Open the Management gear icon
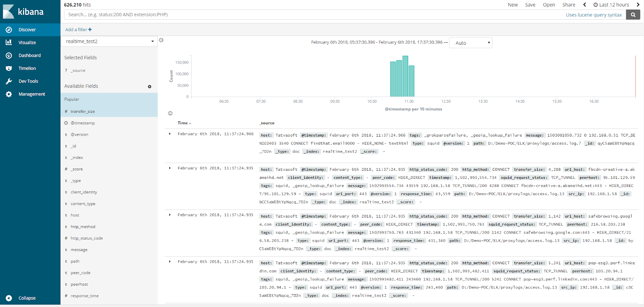The image size is (644, 307). [9, 94]
